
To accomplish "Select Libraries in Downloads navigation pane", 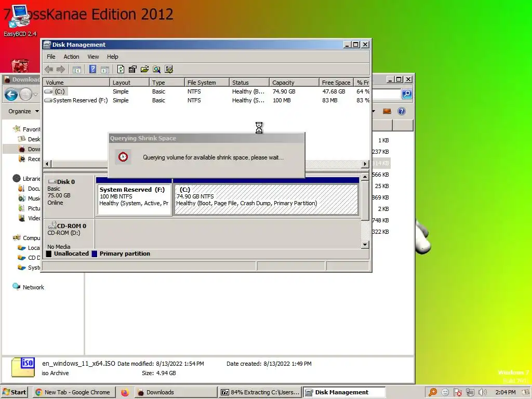I will pyautogui.click(x=27, y=179).
